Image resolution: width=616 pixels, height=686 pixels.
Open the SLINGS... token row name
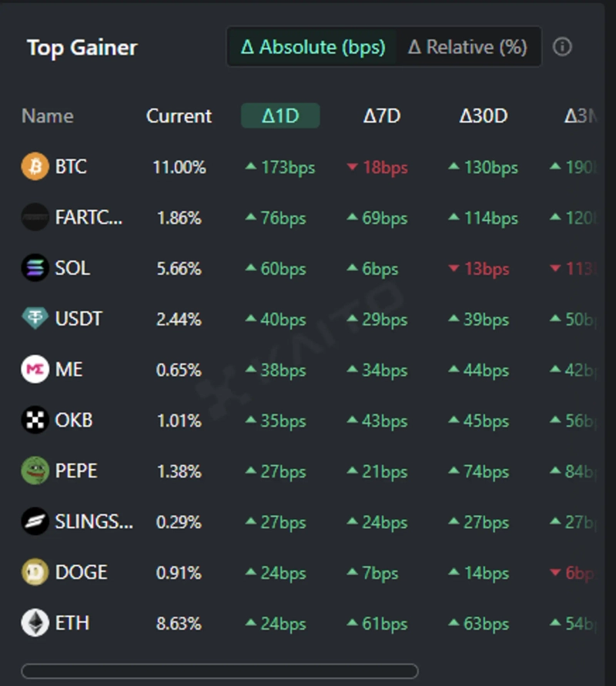pos(93,522)
